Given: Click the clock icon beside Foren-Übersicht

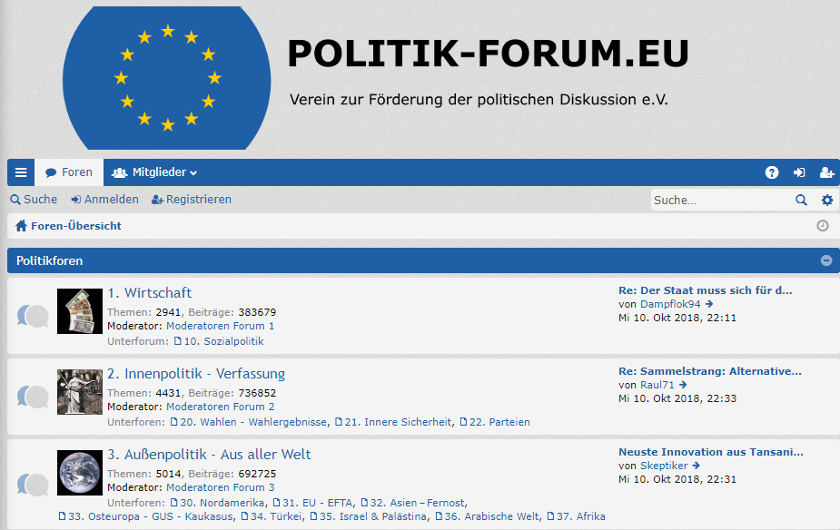Looking at the screenshot, I should pos(822,226).
